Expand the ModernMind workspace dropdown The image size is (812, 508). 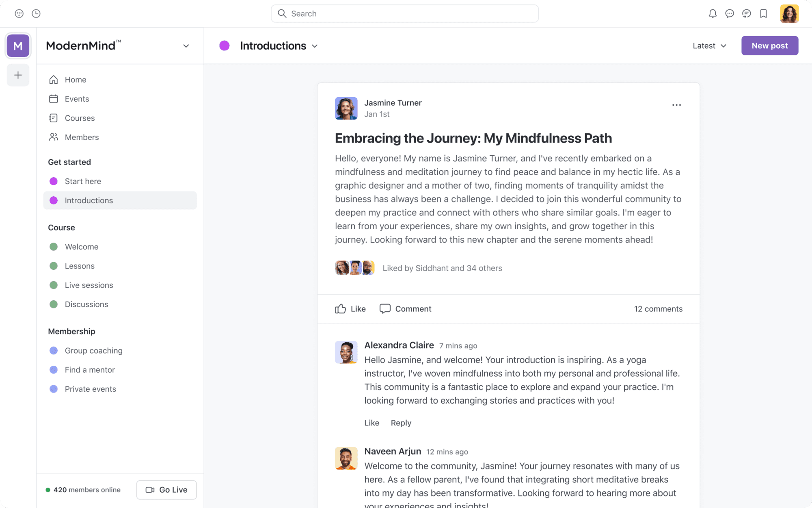[x=186, y=45]
